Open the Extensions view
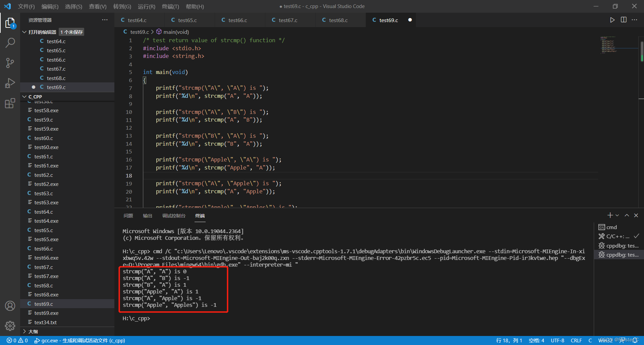The image size is (644, 345). (10, 103)
